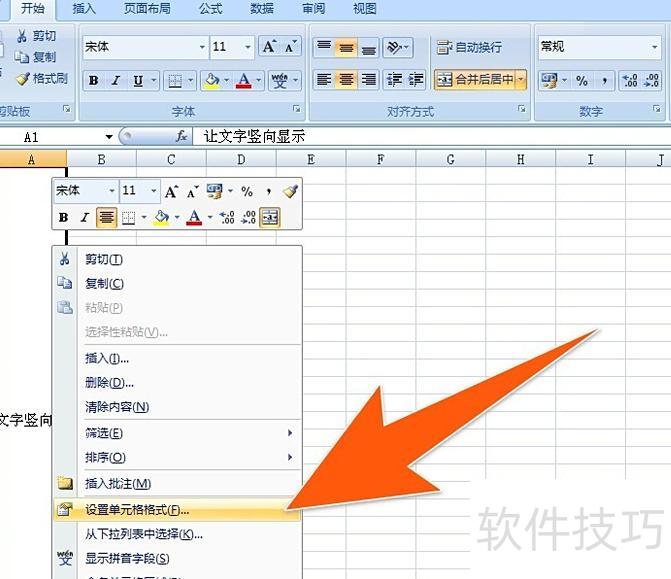
Task: Switch to the 插入 (Insert) ribbon tab
Action: pos(84,8)
